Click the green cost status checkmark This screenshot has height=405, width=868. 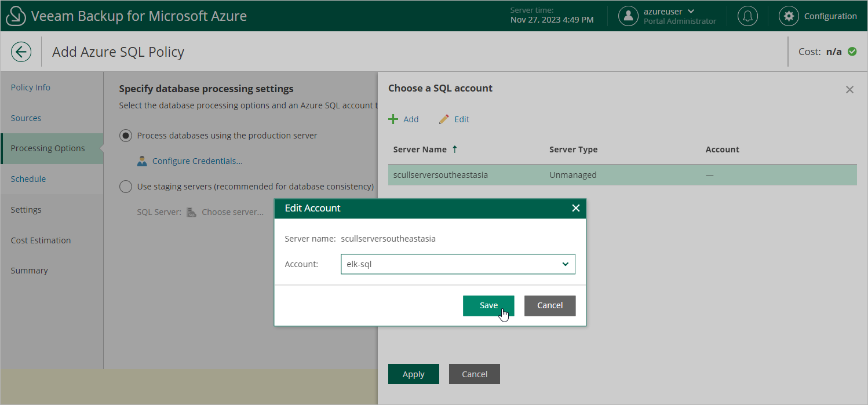pyautogui.click(x=852, y=52)
